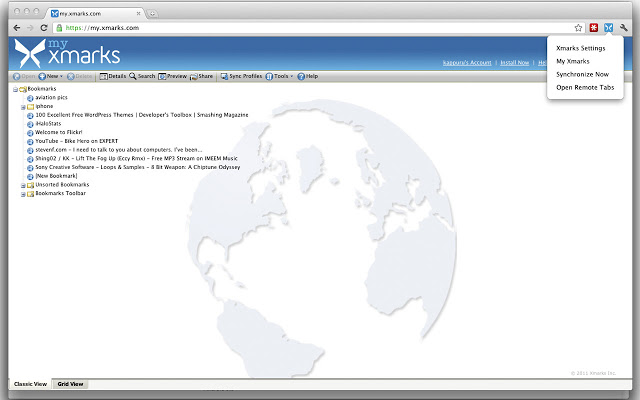Expand the Bookmarks Toolbar folder

pos(23,194)
